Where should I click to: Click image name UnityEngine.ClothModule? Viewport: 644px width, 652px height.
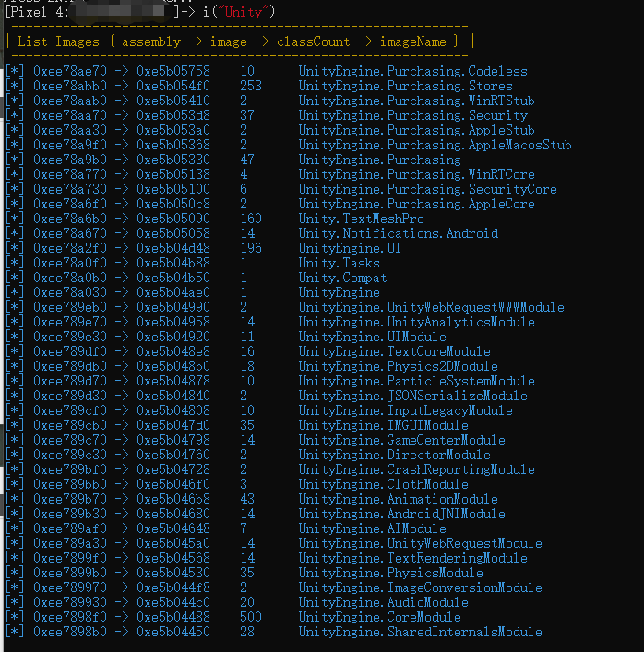coord(383,484)
